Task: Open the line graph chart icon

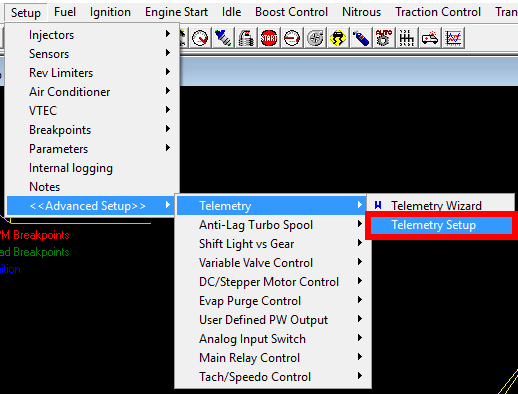Action: 453,38
